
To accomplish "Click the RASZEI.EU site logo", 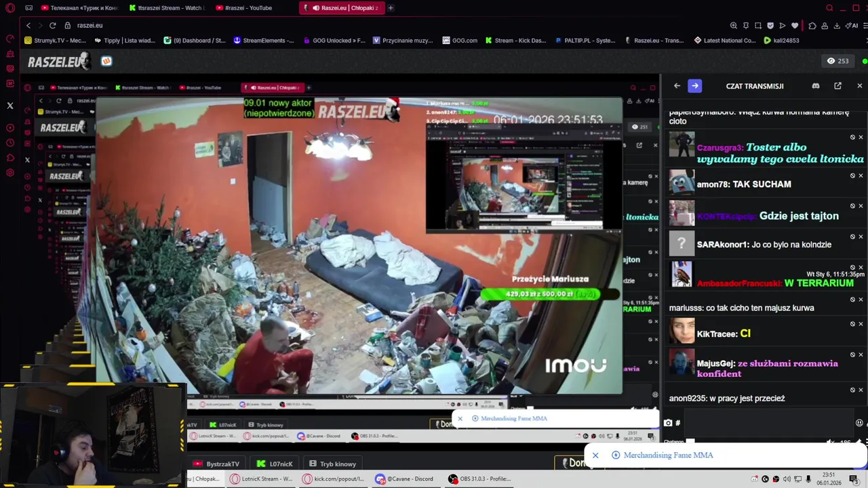I will click(58, 62).
